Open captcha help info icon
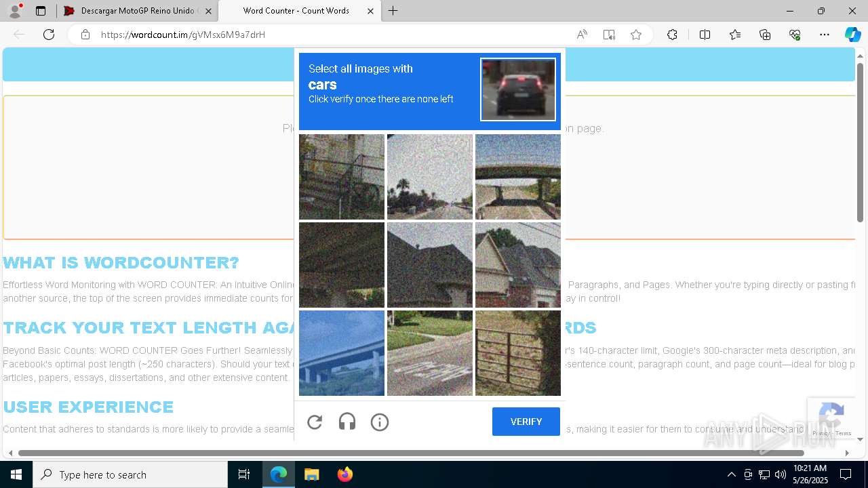Screen dimensions: 868x488 coord(380,422)
